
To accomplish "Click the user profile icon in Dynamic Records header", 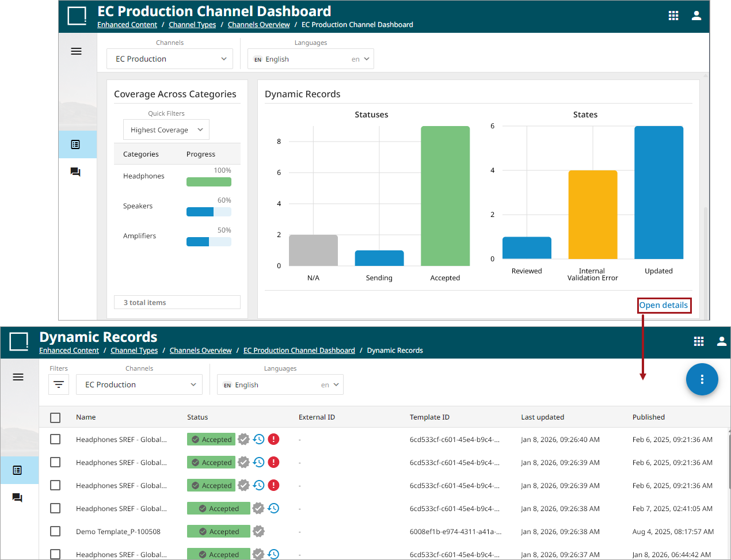I will pos(721,341).
